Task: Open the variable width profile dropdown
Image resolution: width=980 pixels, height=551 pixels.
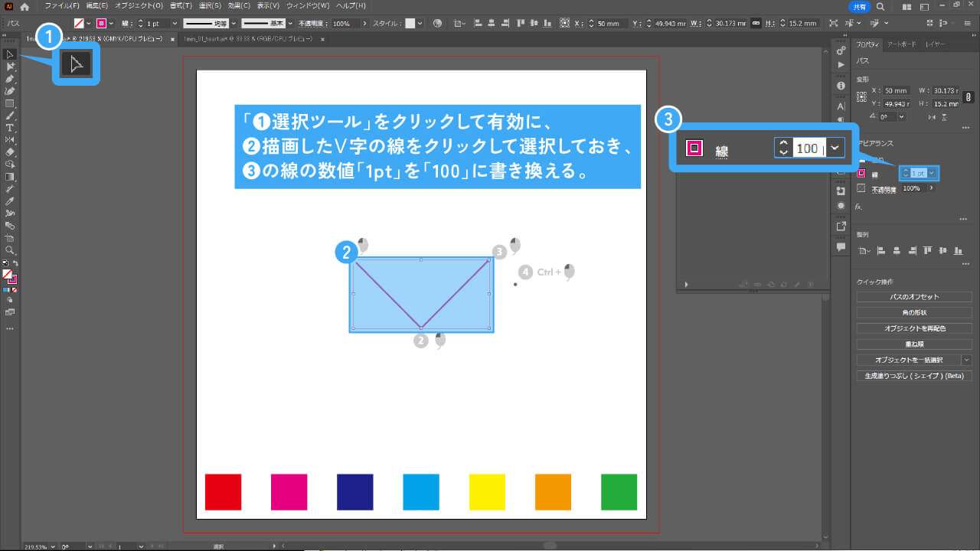Action: (x=234, y=24)
